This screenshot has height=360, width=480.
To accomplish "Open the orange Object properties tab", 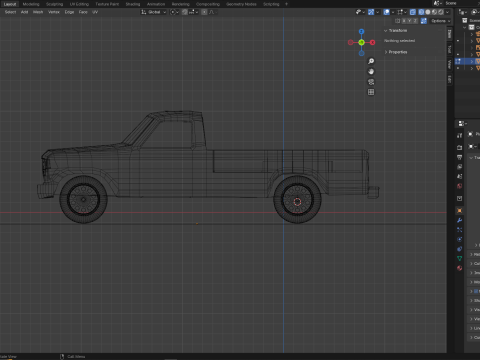I will pyautogui.click(x=459, y=210).
